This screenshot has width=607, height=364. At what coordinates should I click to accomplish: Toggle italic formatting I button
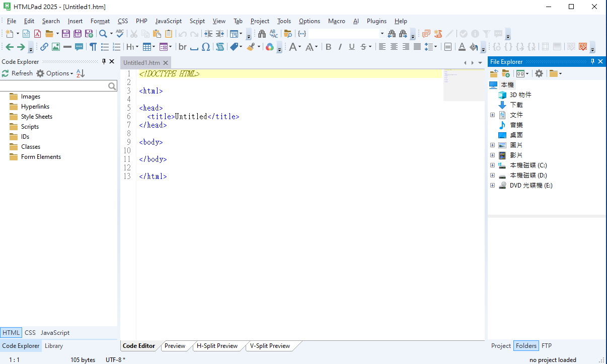pos(340,47)
